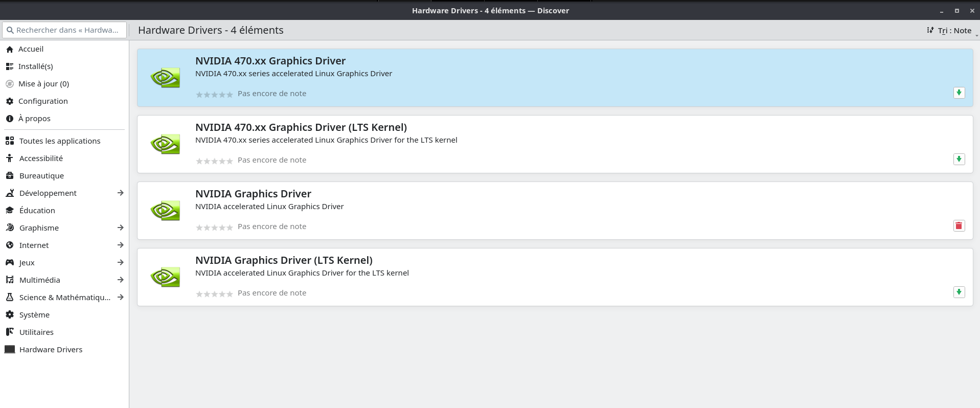Maximize the Discover window
This screenshot has width=980, height=408.
tap(957, 10)
